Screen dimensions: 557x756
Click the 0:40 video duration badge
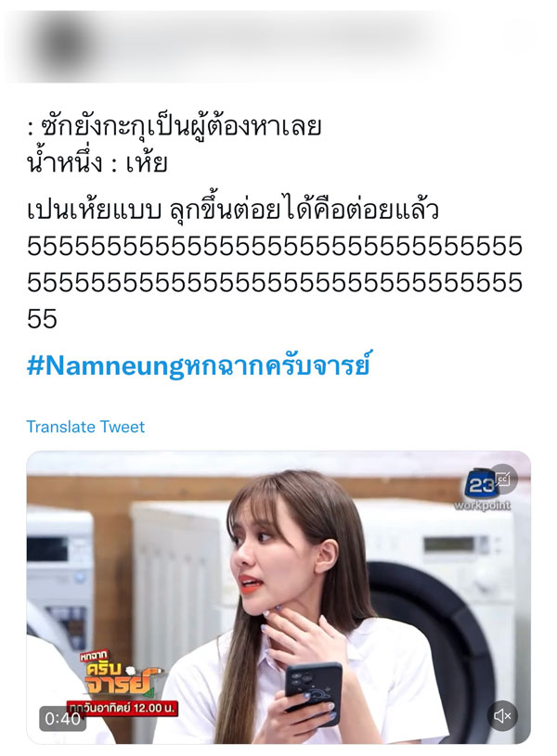[x=63, y=719]
